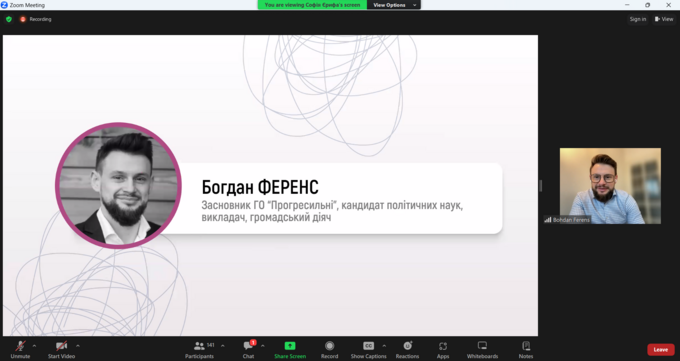Viewport: 680px width, 361px height.
Task: Open the Reactions menu
Action: pyautogui.click(x=407, y=350)
